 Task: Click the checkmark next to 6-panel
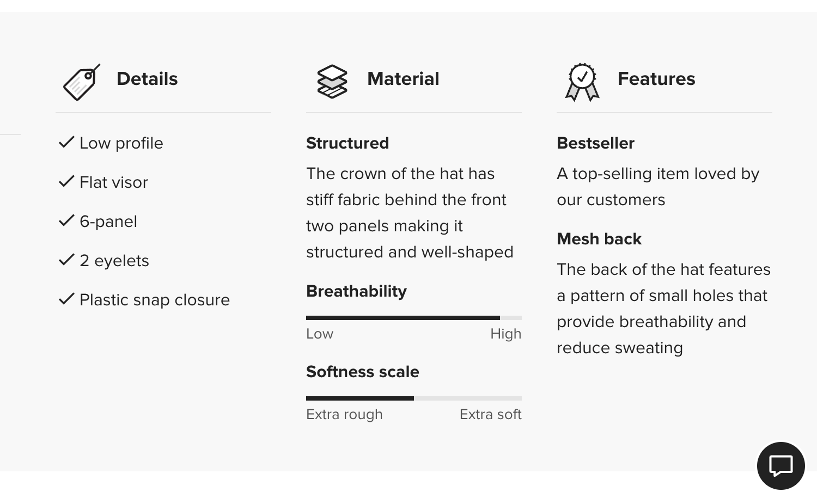(66, 221)
